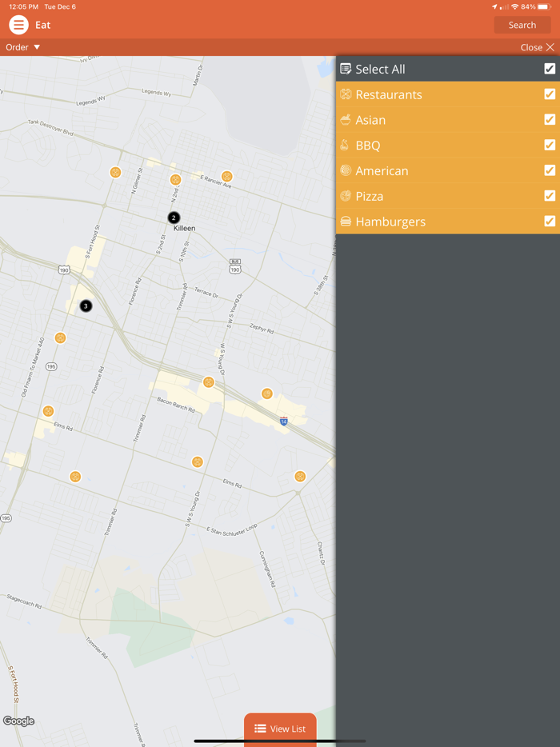
Task: Click the Restaurants crossed-utensils icon
Action: point(346,94)
